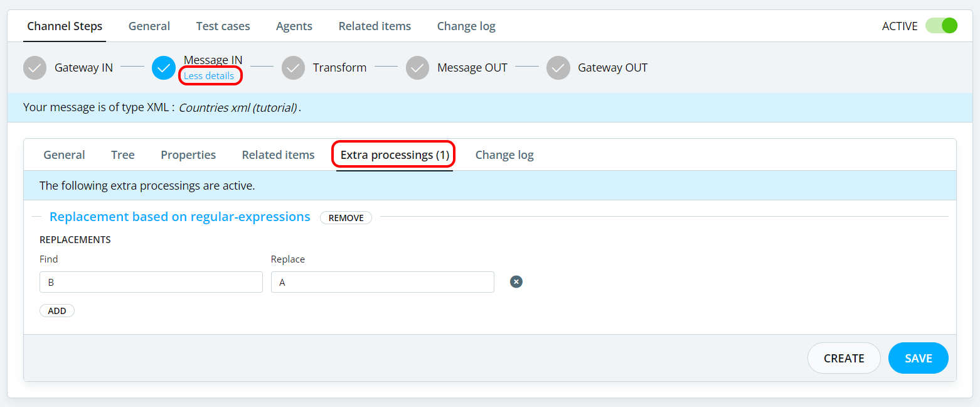The height and width of the screenshot is (407, 980).
Task: Select the blue Message IN step icon
Action: tap(164, 68)
